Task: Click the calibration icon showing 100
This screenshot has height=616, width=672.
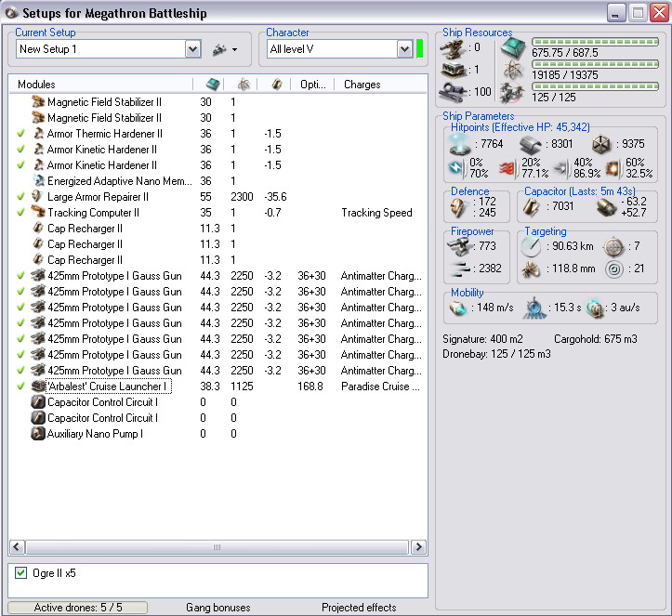Action: coord(453,91)
